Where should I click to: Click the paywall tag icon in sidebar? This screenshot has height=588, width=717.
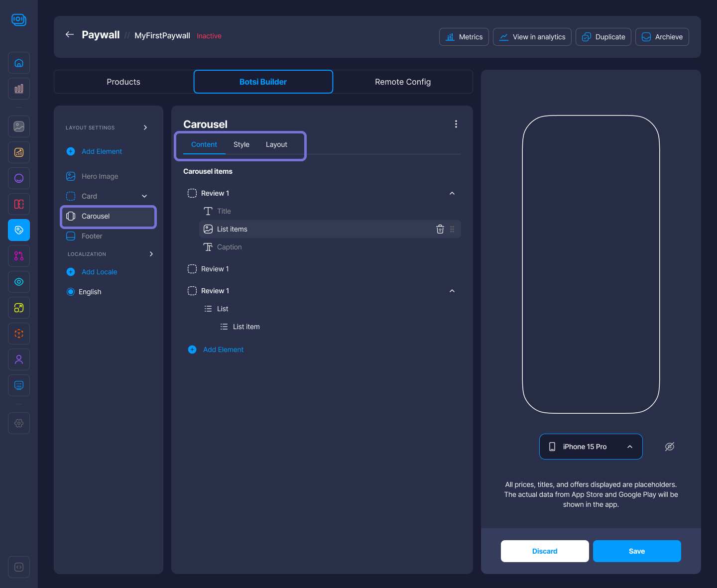[x=19, y=230]
